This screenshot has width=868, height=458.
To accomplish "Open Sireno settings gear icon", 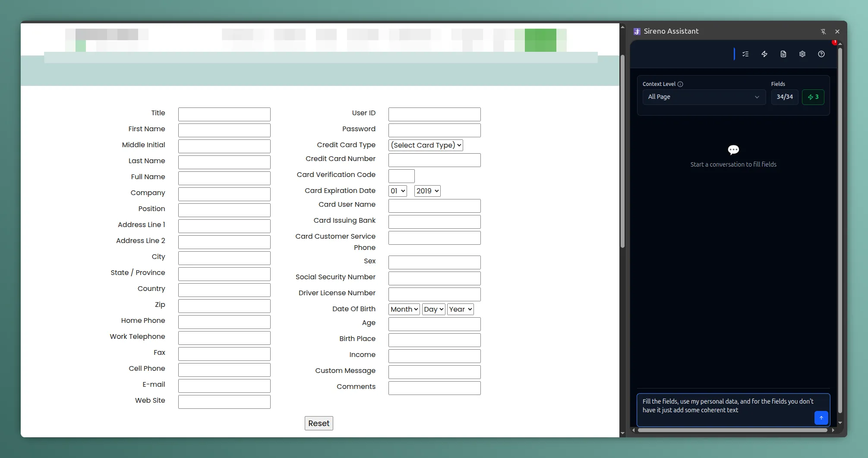I will [802, 54].
